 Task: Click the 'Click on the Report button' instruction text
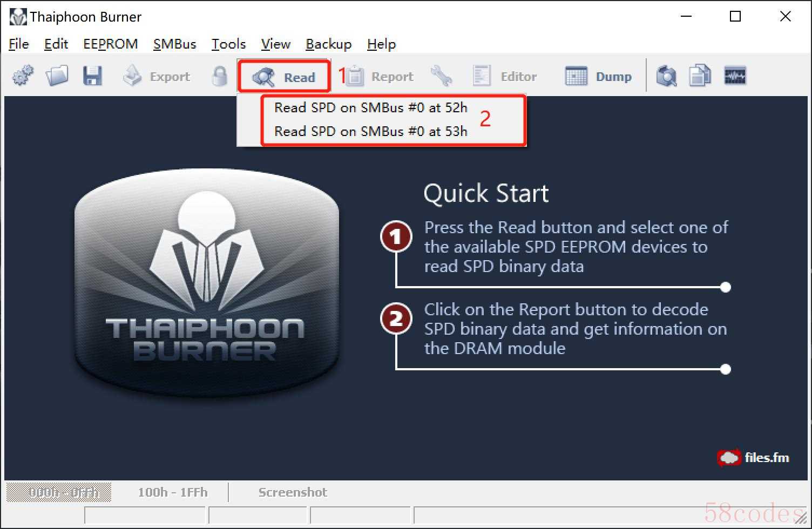(576, 329)
